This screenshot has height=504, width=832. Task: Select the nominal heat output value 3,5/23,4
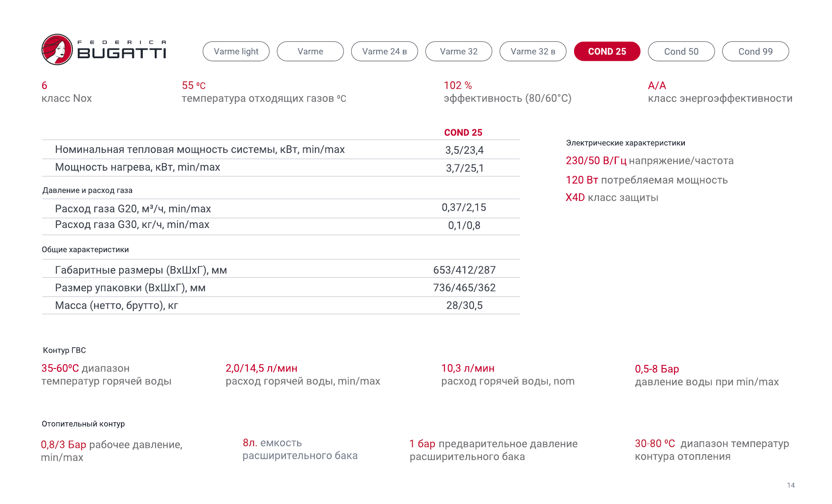pyautogui.click(x=464, y=150)
